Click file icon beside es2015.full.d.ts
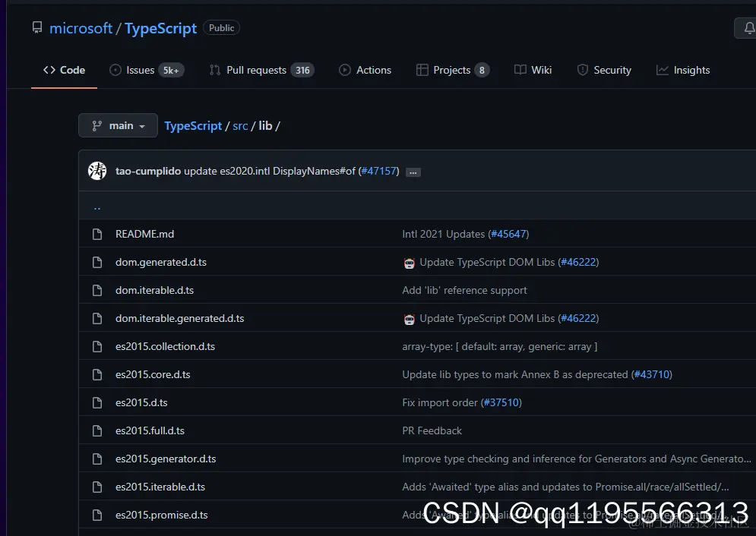This screenshot has width=756, height=536. 97,430
